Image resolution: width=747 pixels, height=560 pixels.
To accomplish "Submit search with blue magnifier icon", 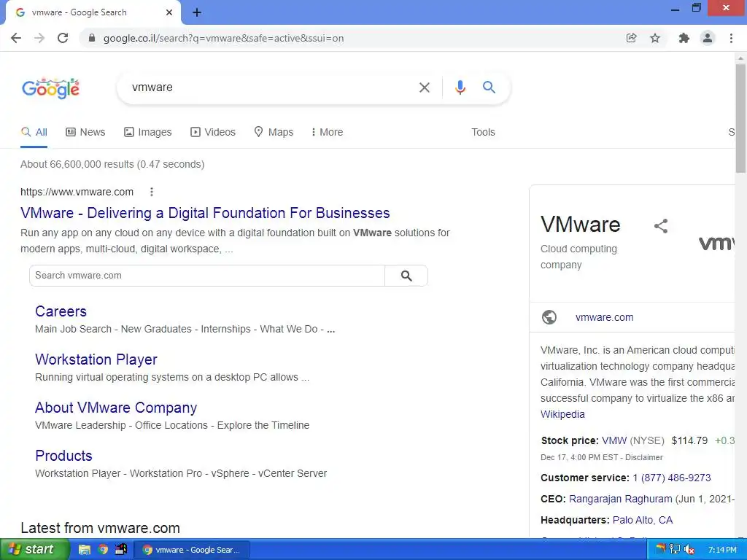I will pyautogui.click(x=489, y=87).
